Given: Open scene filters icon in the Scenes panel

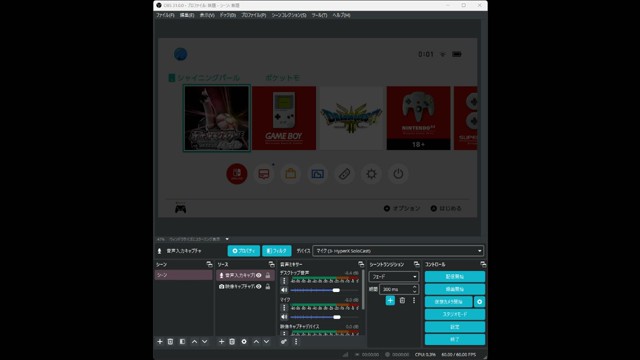Looking at the screenshot, I should 182,342.
